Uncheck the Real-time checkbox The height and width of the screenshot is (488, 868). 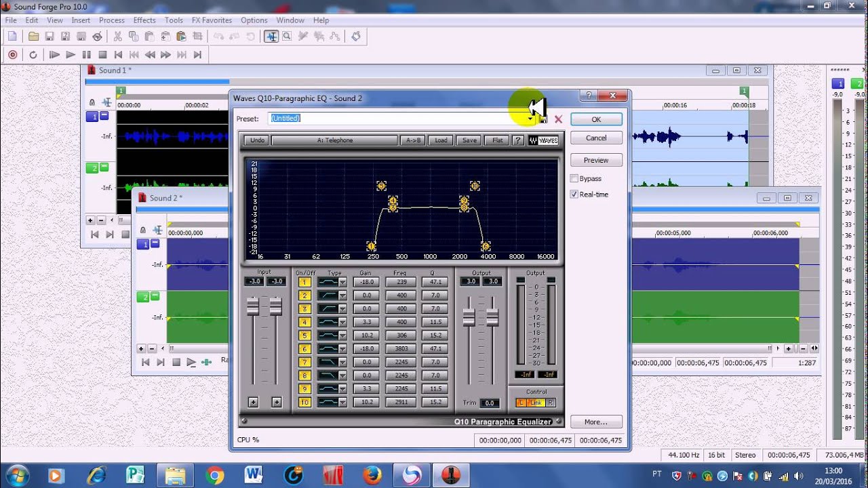pos(574,195)
